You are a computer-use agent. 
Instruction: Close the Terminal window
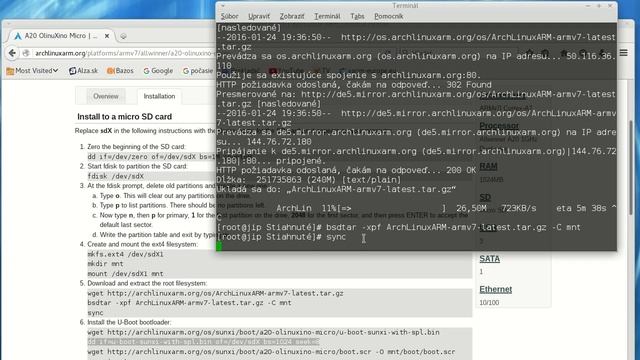(610, 6)
